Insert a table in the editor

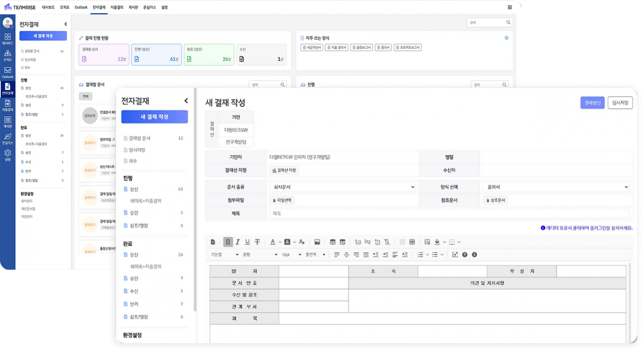coord(332,242)
